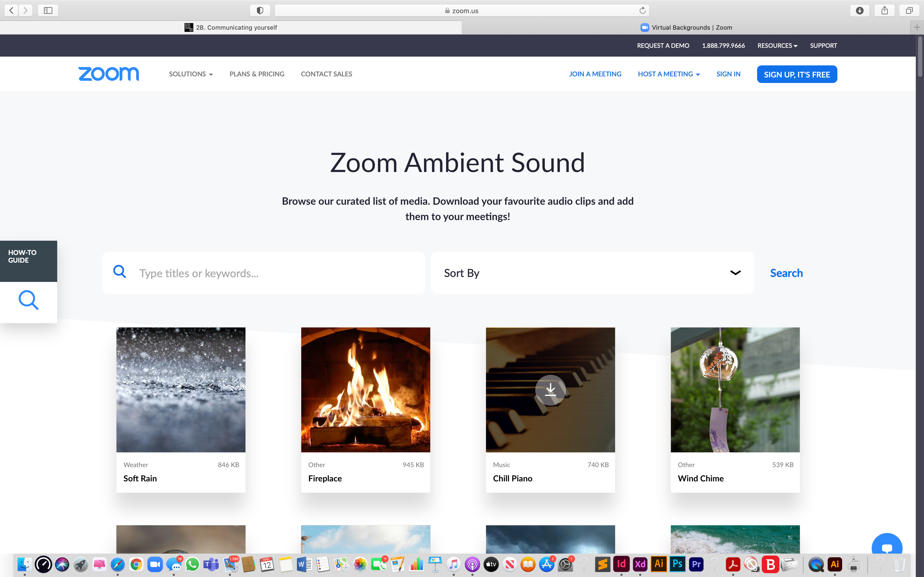924x577 pixels.
Task: Open Photoshop from the dock
Action: 677,564
